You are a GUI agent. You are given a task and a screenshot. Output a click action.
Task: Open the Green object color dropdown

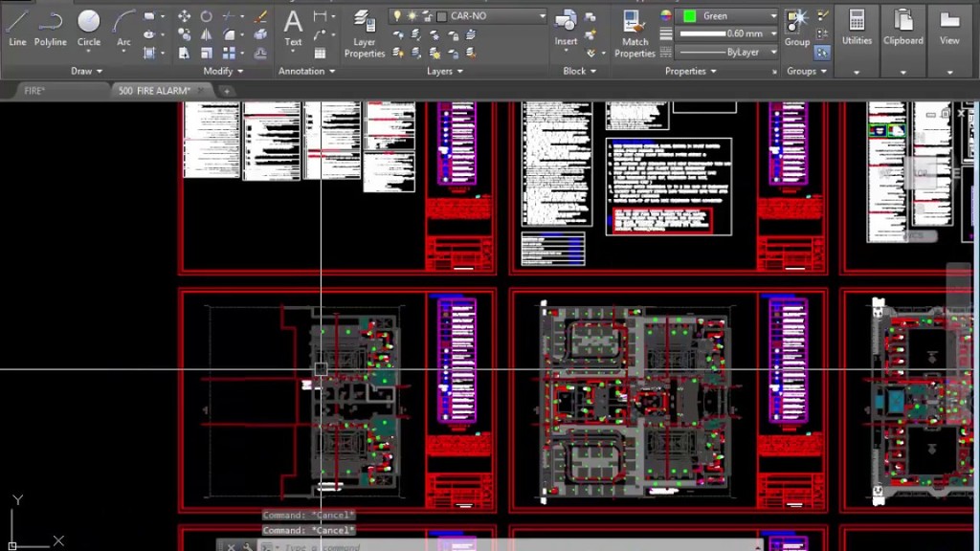coord(773,15)
